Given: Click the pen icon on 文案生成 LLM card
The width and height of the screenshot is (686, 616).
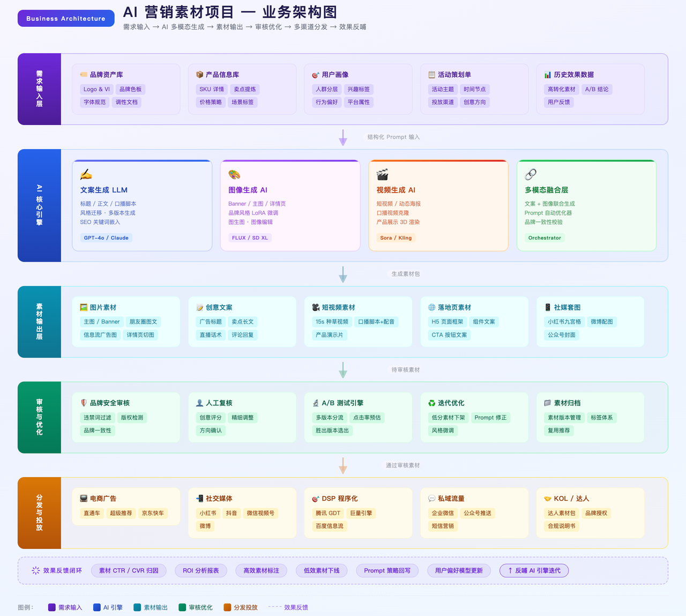Looking at the screenshot, I should coord(86,173).
